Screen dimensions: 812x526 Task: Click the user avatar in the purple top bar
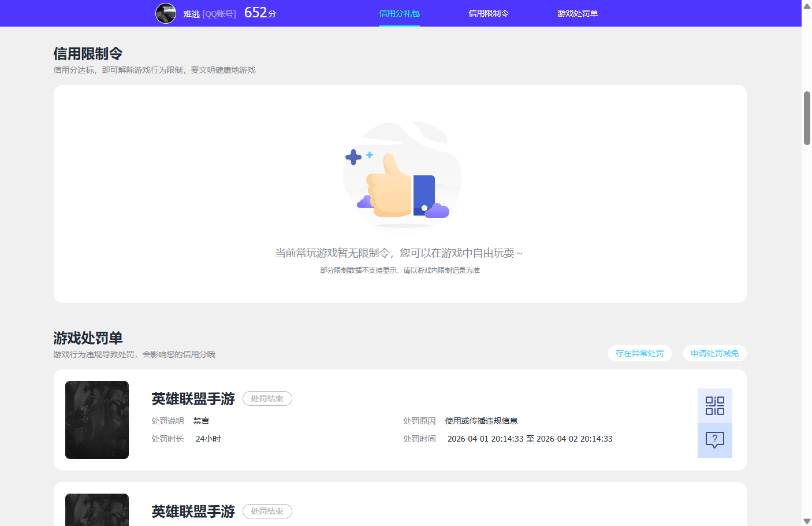point(166,13)
